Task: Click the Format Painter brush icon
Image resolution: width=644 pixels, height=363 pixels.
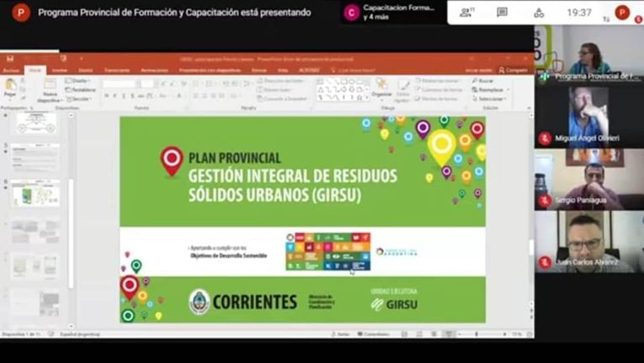Action: pyautogui.click(x=23, y=98)
